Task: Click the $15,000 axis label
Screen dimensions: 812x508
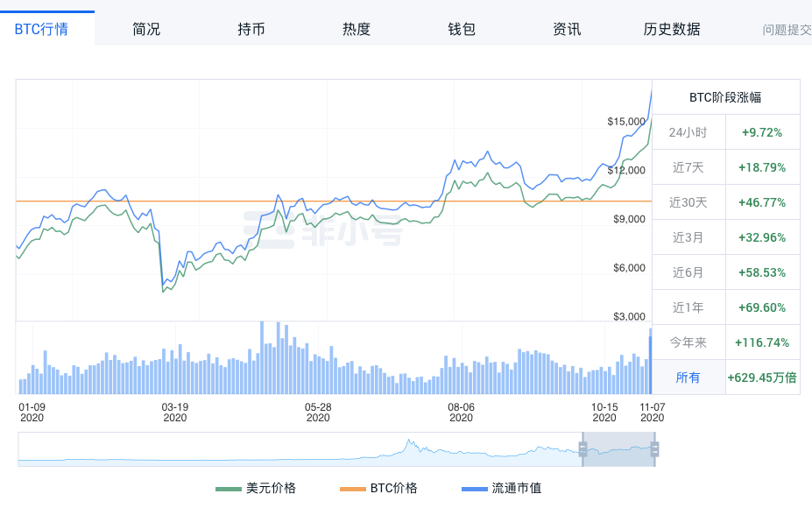Action: pyautogui.click(x=626, y=122)
